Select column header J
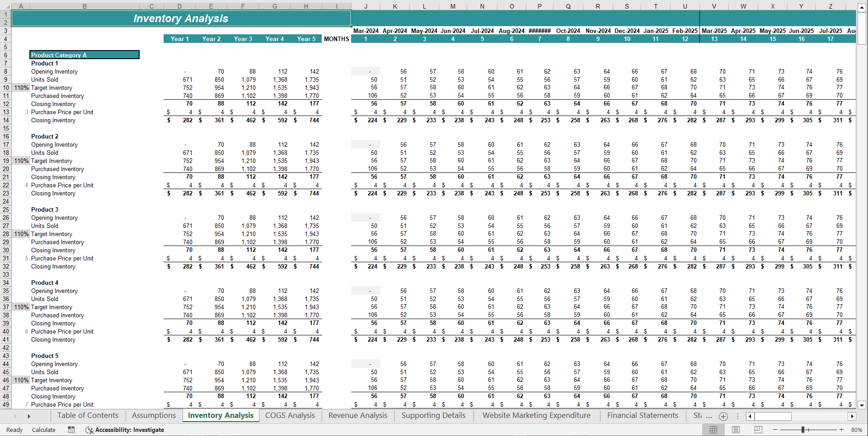This screenshot has width=868, height=436. tap(366, 6)
